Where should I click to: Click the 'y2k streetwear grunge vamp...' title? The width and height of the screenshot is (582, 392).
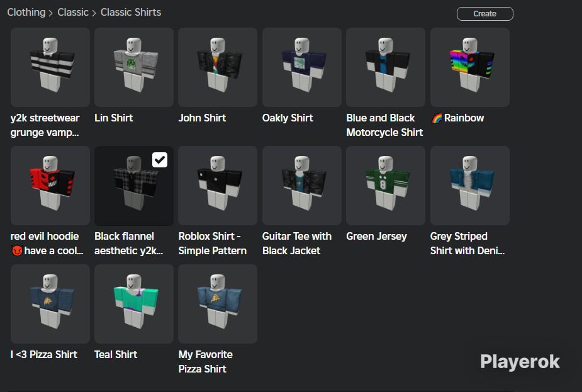[45, 125]
